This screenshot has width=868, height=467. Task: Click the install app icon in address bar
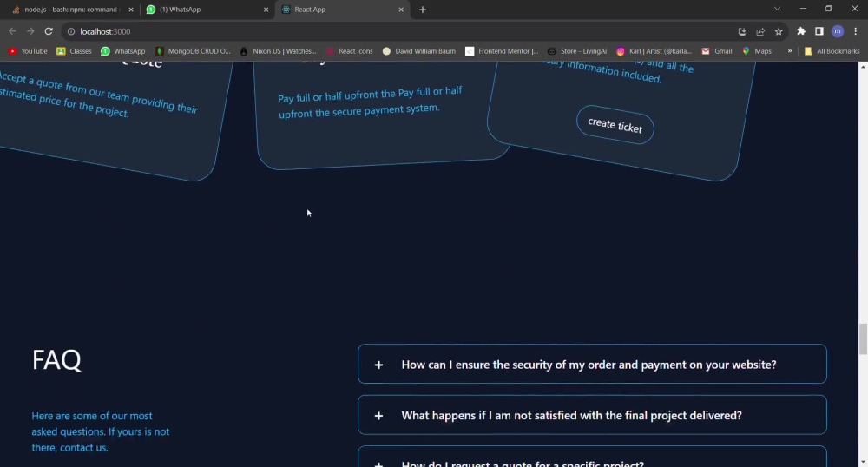pyautogui.click(x=742, y=31)
